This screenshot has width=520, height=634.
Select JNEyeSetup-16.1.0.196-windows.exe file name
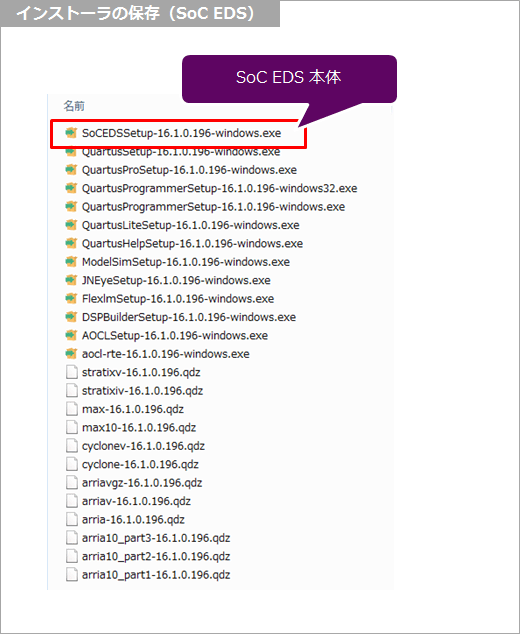176,280
